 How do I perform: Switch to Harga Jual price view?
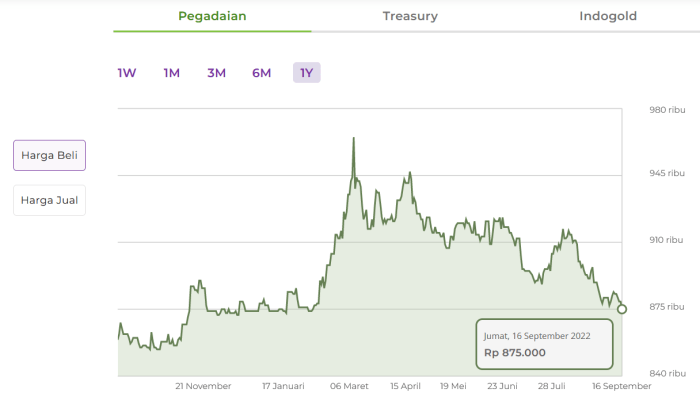(49, 200)
